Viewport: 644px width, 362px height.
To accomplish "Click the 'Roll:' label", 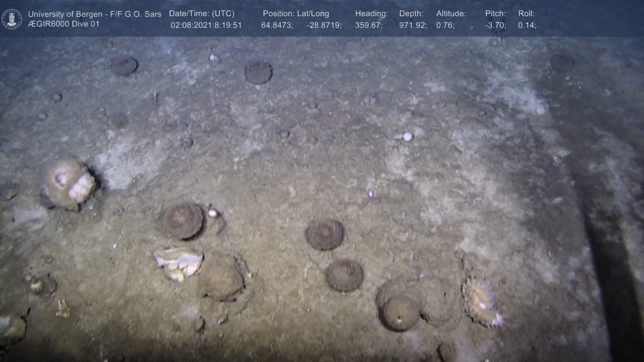I will pos(526,14).
